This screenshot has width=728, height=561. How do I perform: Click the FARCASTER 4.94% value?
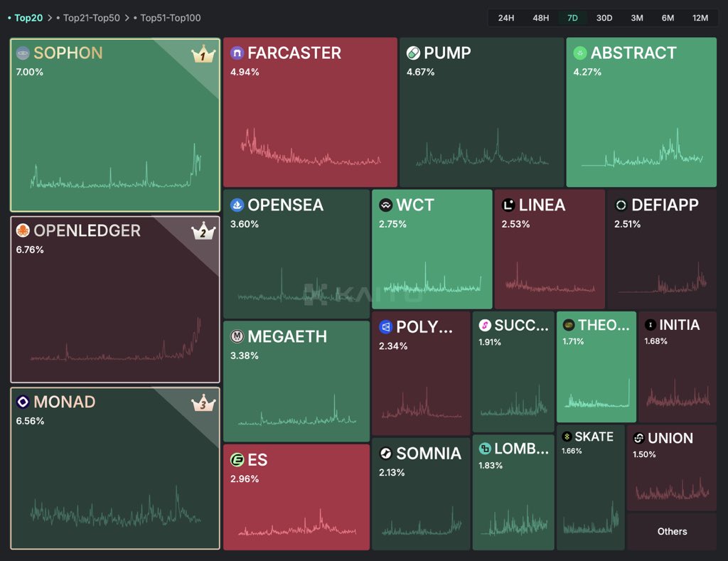245,72
